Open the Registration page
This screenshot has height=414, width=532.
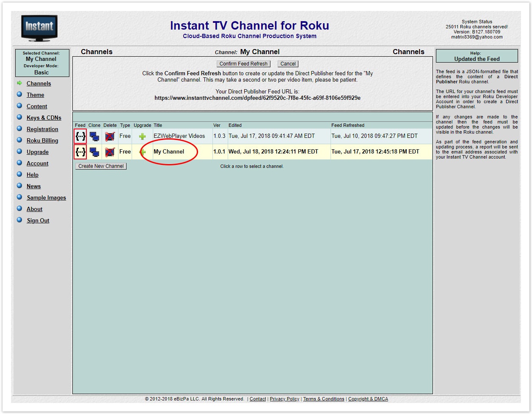tap(43, 129)
